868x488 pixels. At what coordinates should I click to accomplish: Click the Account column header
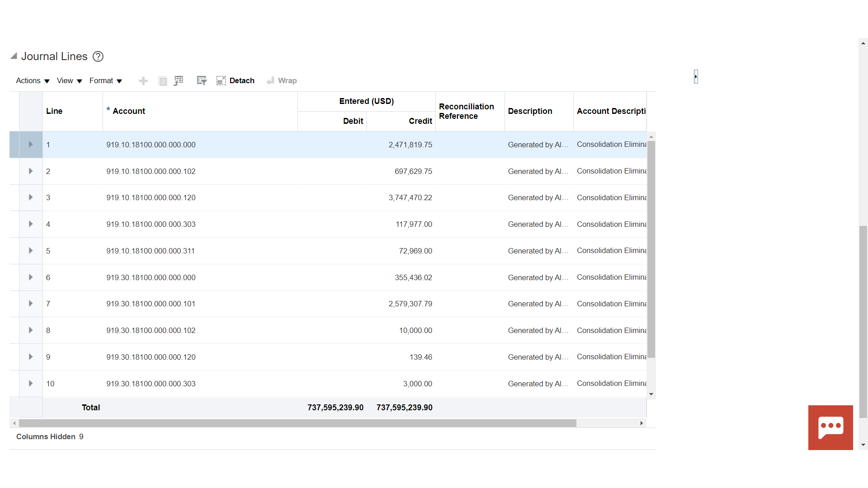[x=200, y=111]
